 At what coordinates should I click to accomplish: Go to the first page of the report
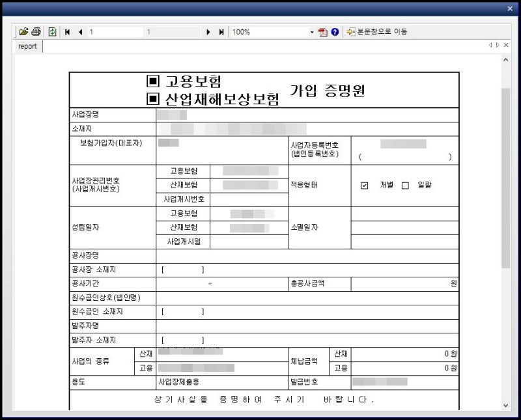68,32
